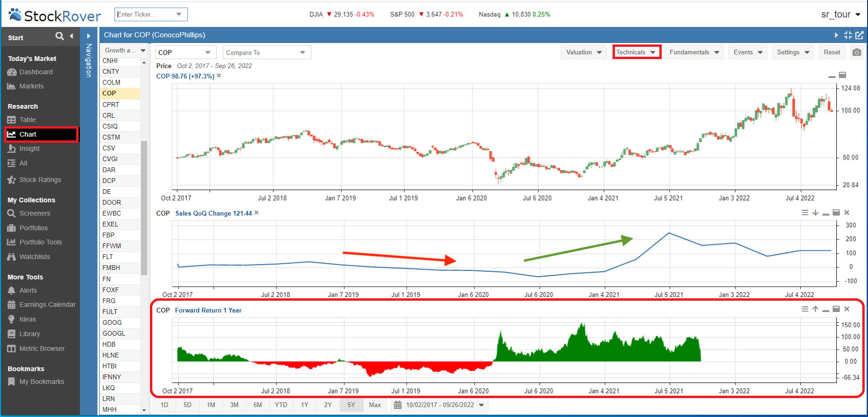The image size is (868, 417).
Task: Close the Forward Return 1 Year pane
Action: click(847, 309)
